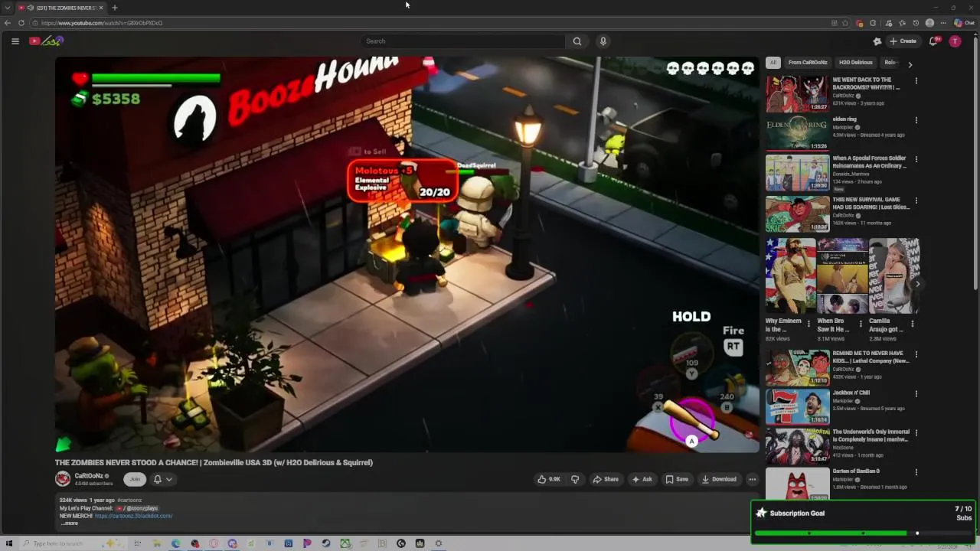Open the CaRtOoNz channel name link
The width and height of the screenshot is (980, 551).
click(x=89, y=476)
